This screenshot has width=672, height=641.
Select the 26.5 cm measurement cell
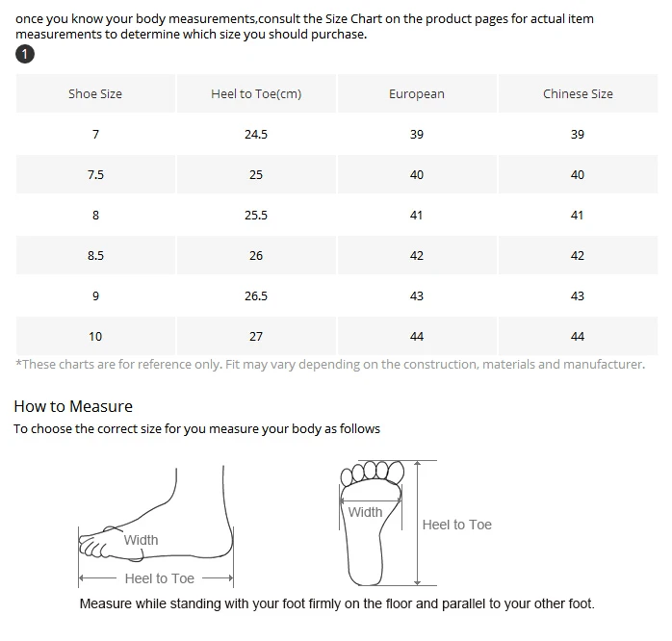(256, 296)
